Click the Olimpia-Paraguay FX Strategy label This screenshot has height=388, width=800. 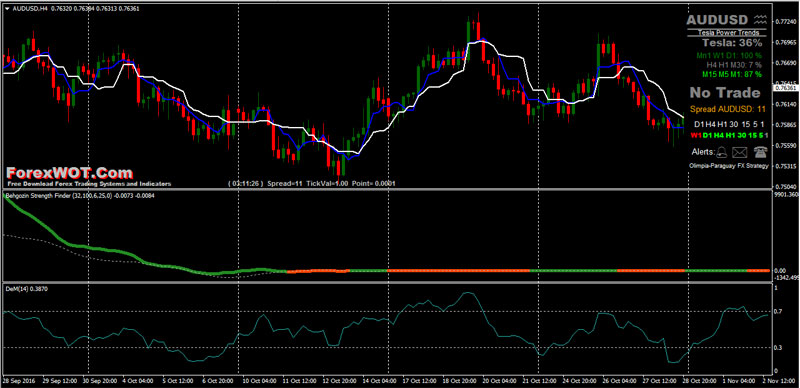729,166
